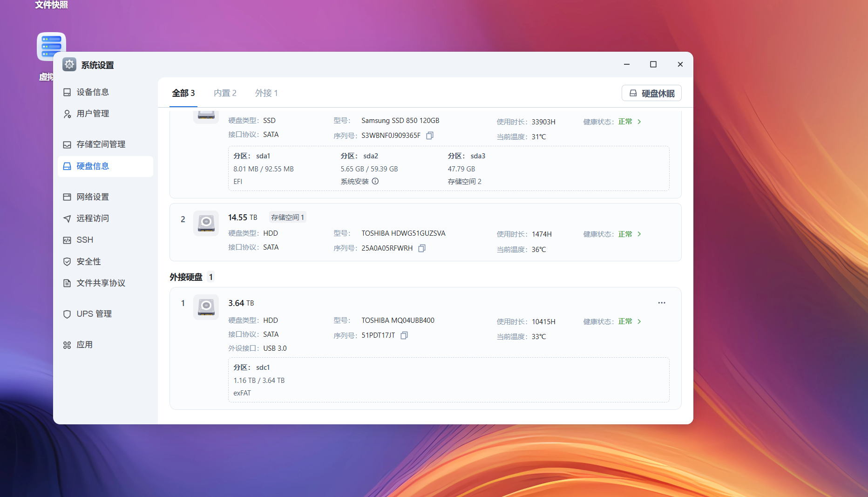Click the sda2 partition label
The image size is (868, 497).
click(371, 156)
